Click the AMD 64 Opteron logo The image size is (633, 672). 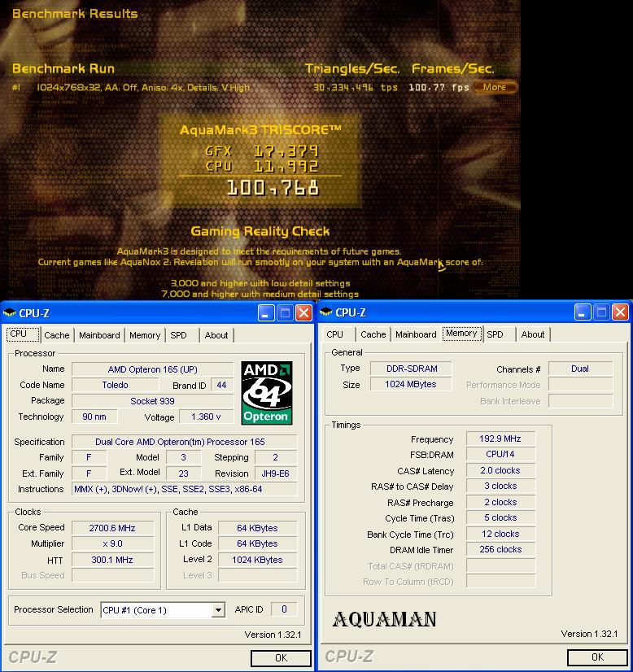pyautogui.click(x=267, y=393)
